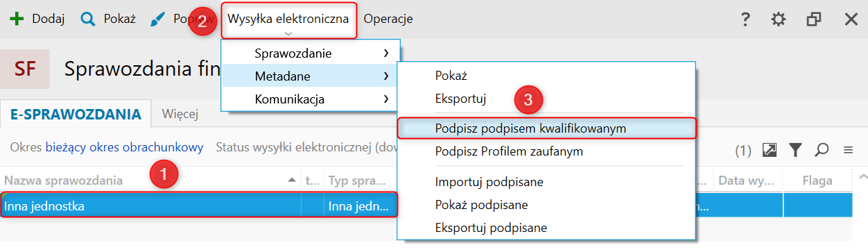Screen dimensions: 868x250
Task: Click the search magnifier icon above table
Action: [x=822, y=149]
